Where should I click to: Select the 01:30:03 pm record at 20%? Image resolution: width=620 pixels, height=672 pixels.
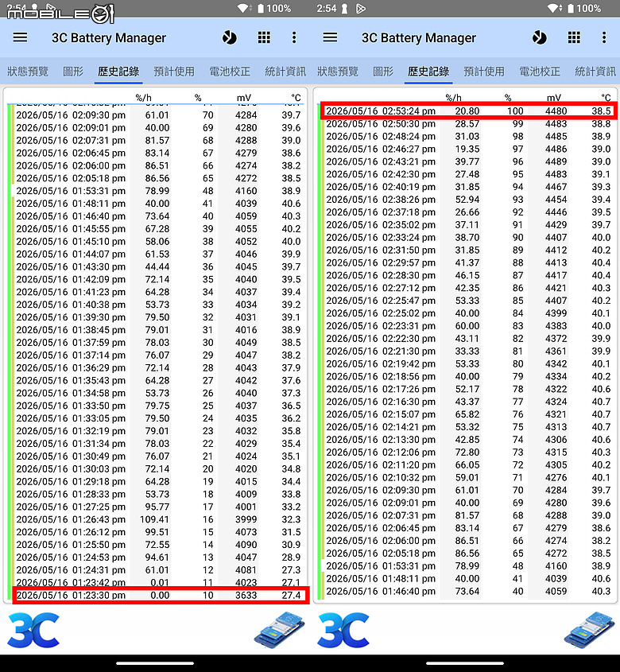[158, 469]
